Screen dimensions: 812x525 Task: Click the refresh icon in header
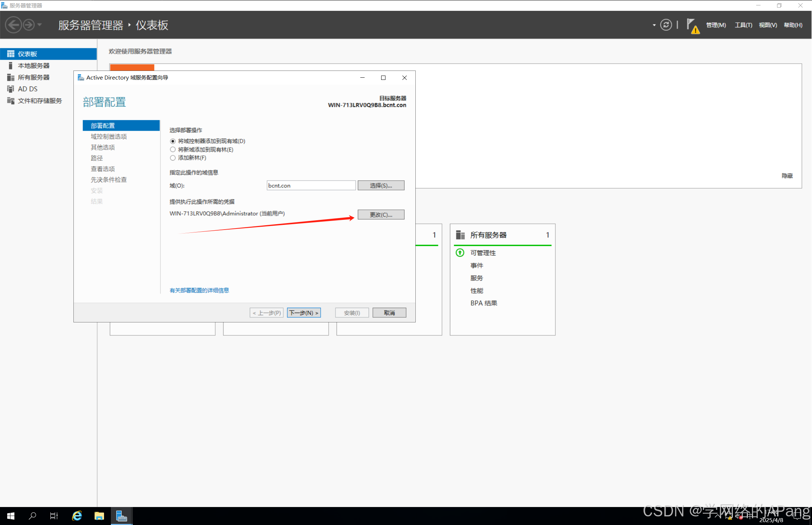[x=666, y=25]
